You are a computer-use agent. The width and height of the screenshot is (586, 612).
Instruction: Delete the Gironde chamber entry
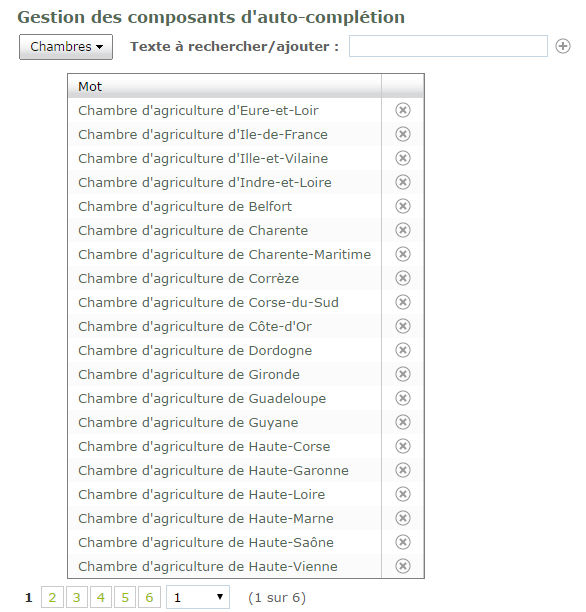point(403,374)
